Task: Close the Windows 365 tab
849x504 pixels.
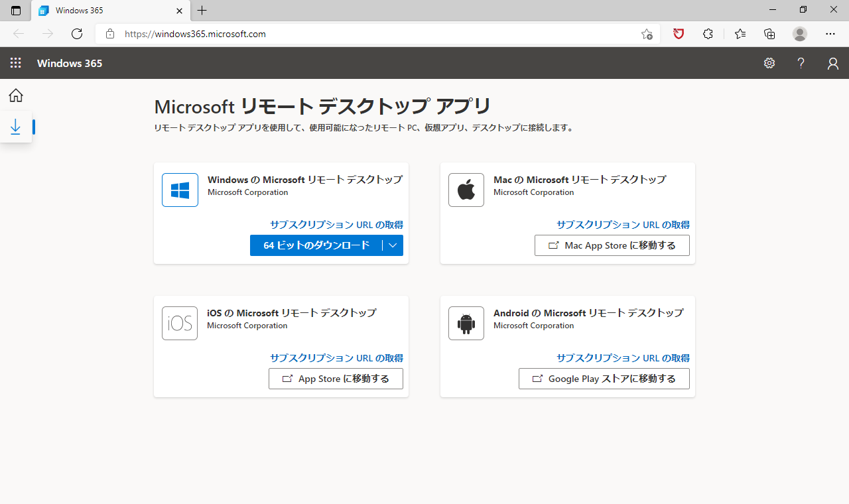Action: click(x=179, y=11)
